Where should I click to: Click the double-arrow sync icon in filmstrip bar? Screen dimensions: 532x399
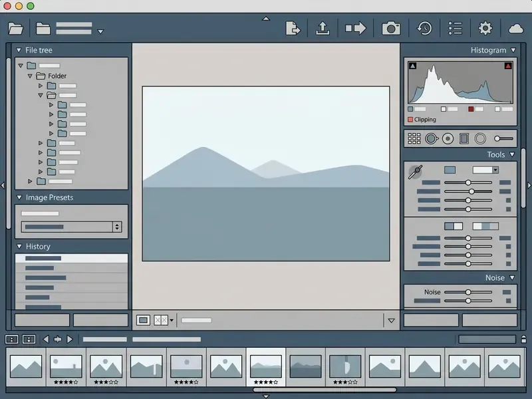pos(58,339)
